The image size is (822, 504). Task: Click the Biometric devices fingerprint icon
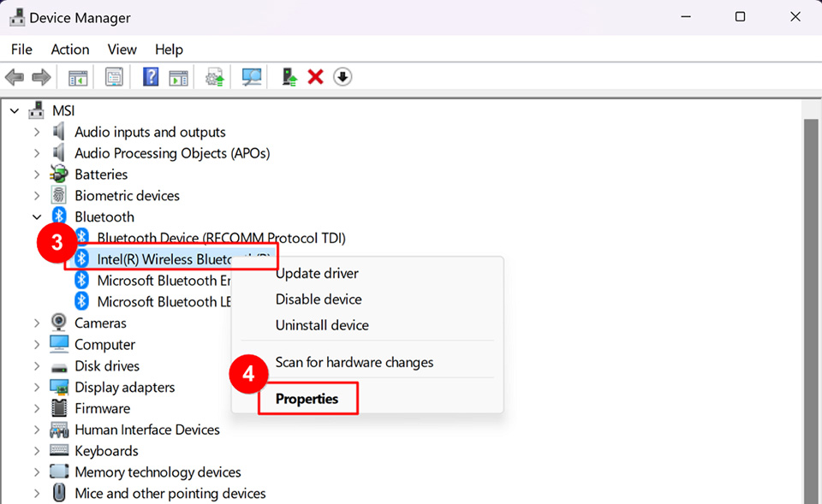(x=59, y=195)
